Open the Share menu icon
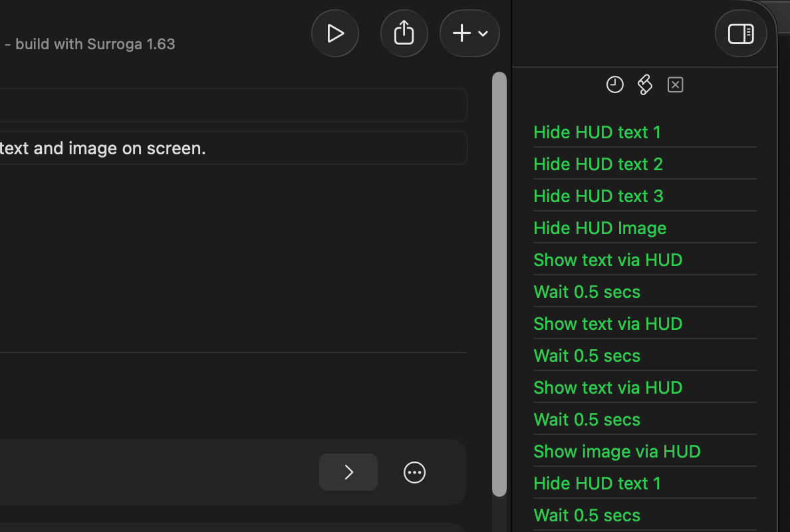The width and height of the screenshot is (790, 532). tap(404, 33)
